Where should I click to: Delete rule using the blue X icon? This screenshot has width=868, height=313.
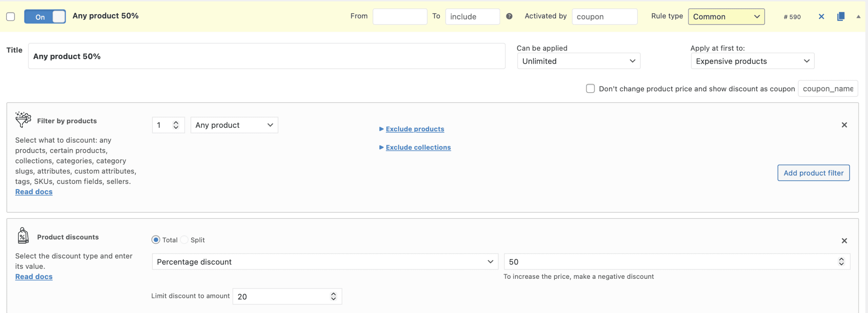[x=821, y=17]
